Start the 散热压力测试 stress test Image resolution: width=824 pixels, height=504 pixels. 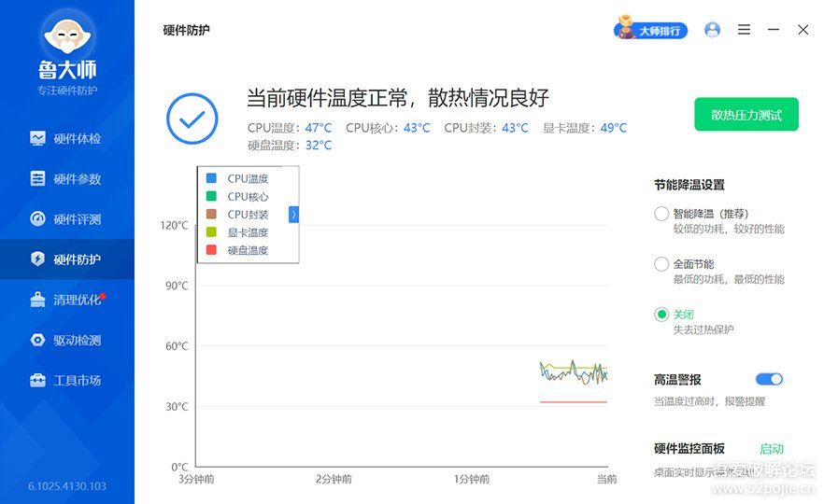(746, 115)
